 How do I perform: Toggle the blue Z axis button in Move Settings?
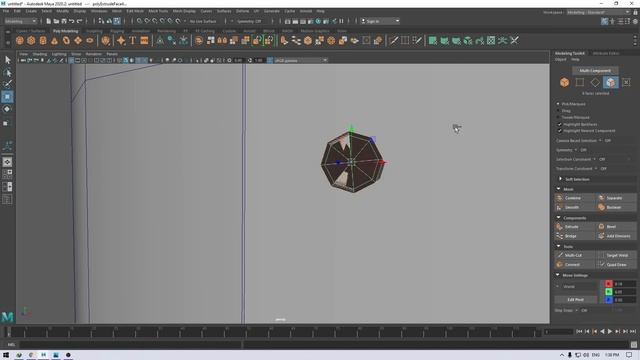click(x=609, y=299)
